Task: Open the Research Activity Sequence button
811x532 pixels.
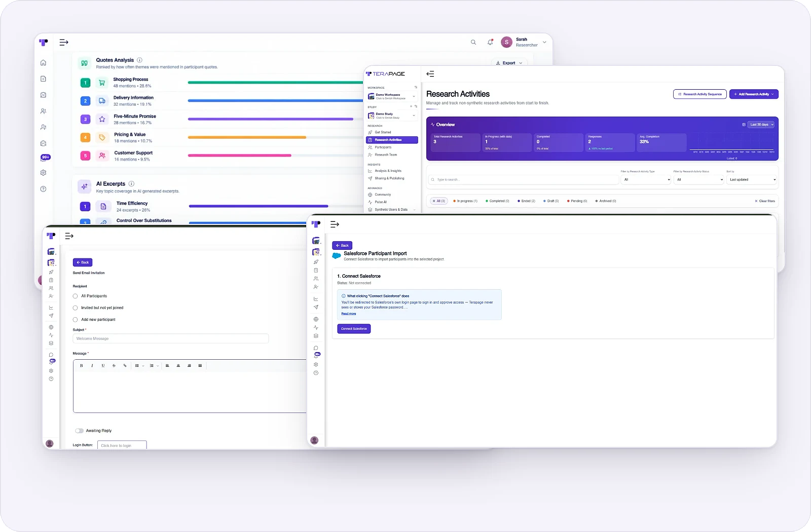Action: pos(700,94)
